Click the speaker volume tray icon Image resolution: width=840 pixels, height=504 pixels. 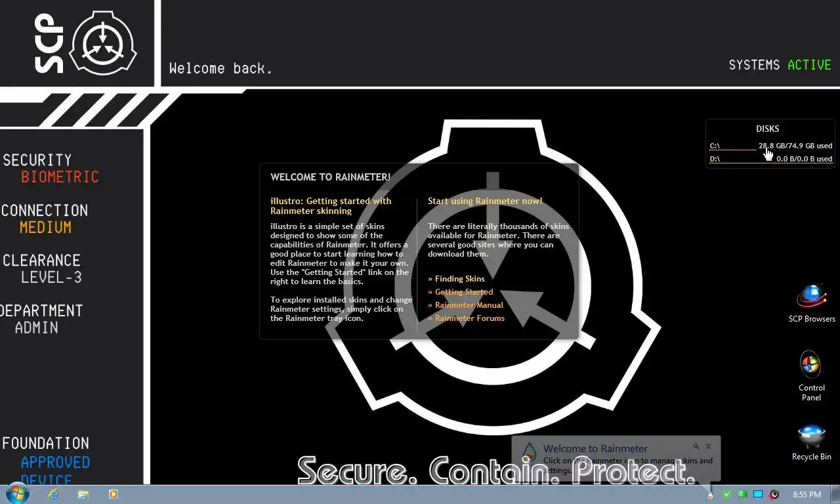click(x=774, y=495)
